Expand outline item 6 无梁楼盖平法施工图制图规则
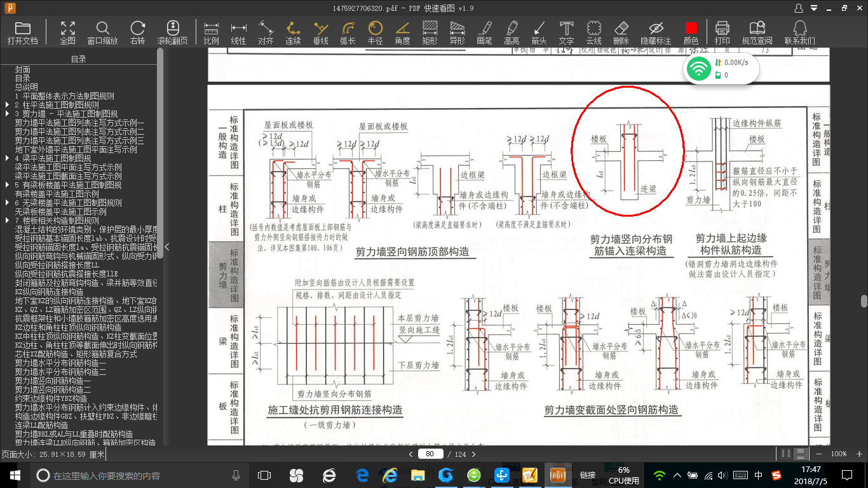868x488 pixels. tap(8, 203)
